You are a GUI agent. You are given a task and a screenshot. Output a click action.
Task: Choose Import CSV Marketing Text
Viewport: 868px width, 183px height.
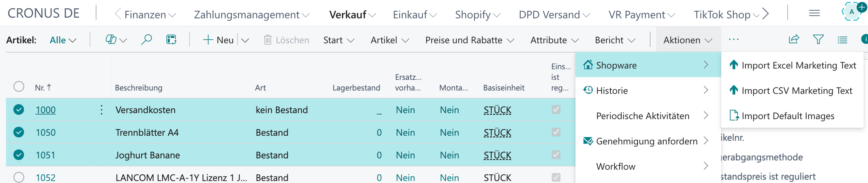point(792,90)
